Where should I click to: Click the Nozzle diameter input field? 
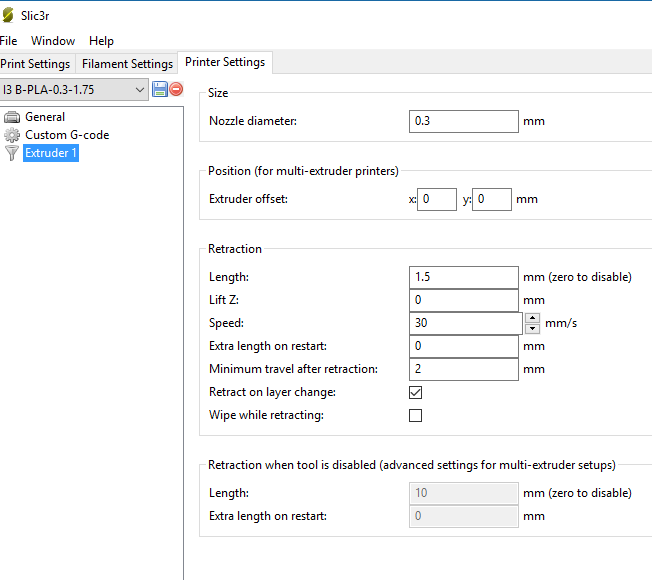pos(464,121)
